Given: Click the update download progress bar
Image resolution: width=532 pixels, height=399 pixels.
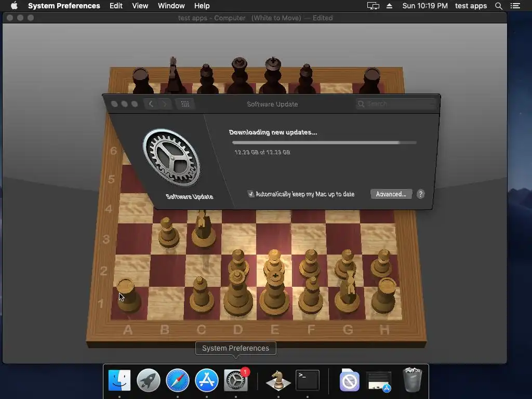Looking at the screenshot, I should pos(324,143).
